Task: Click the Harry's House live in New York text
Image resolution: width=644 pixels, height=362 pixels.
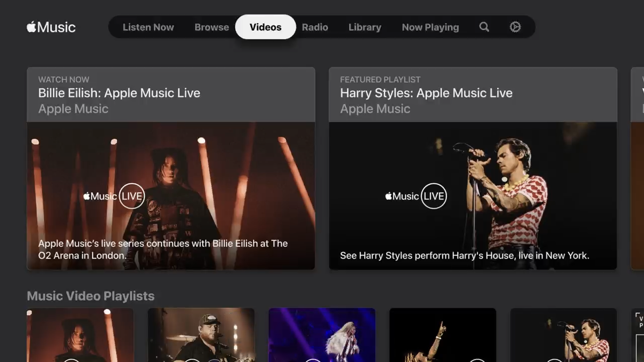Action: 465,255
